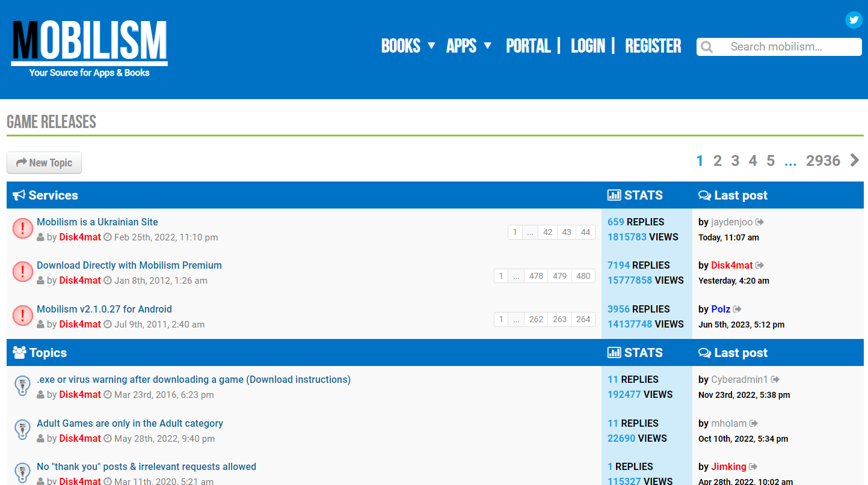
Task: Open the Twitter bird icon
Action: tap(854, 20)
